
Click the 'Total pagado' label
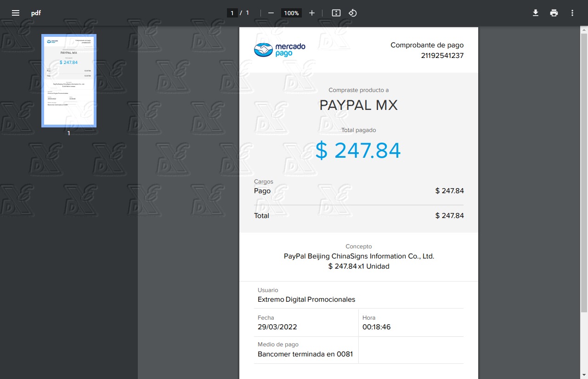[x=359, y=130]
